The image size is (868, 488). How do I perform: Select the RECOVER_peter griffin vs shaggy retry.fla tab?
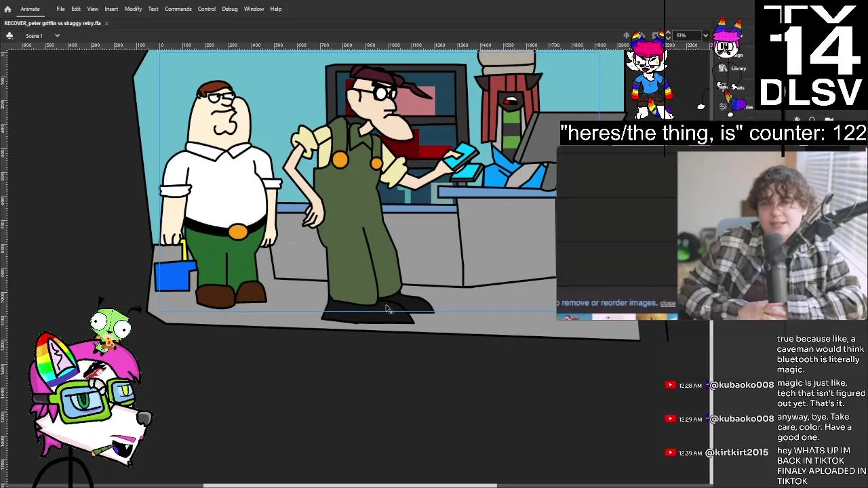[52, 23]
